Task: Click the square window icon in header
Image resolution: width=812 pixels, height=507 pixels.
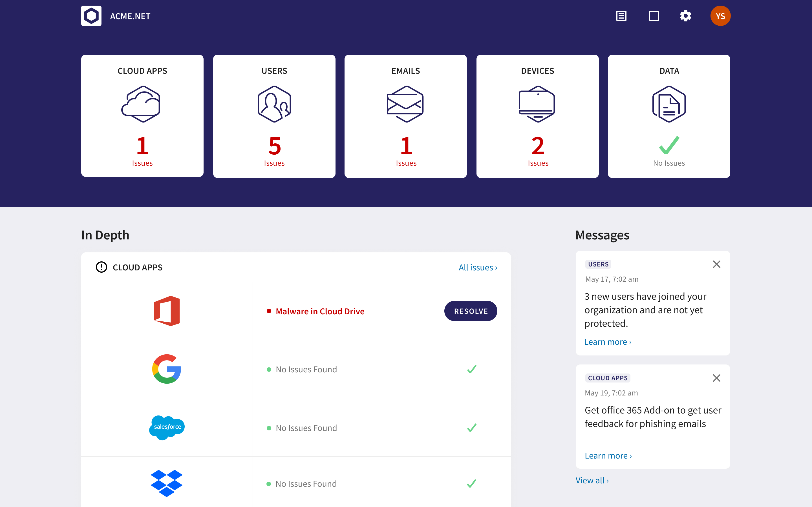Action: (x=654, y=16)
